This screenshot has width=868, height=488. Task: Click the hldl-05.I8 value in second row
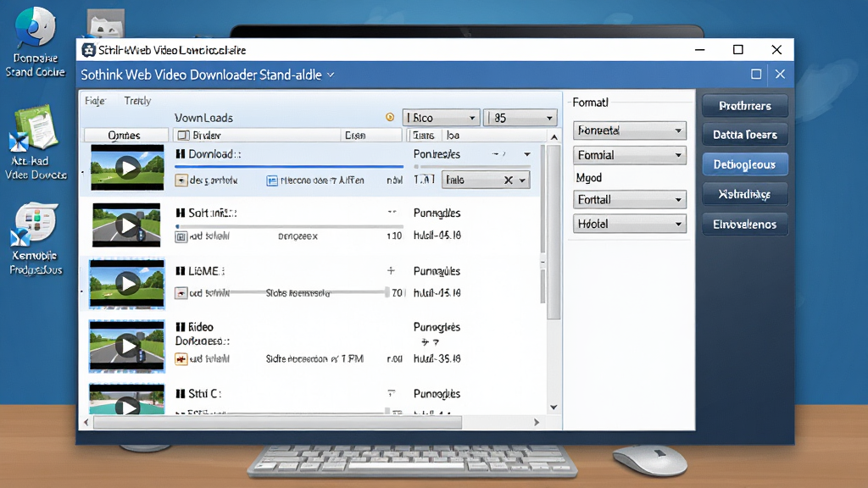[437, 236]
